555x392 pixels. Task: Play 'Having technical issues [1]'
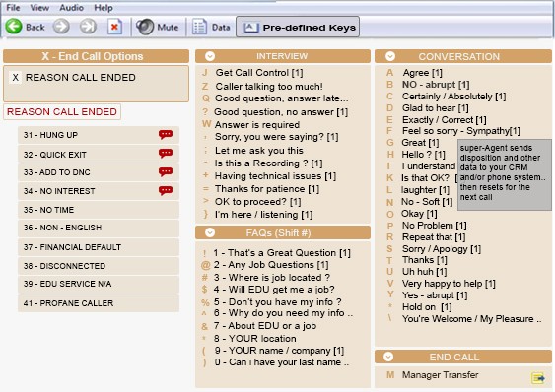coord(275,176)
